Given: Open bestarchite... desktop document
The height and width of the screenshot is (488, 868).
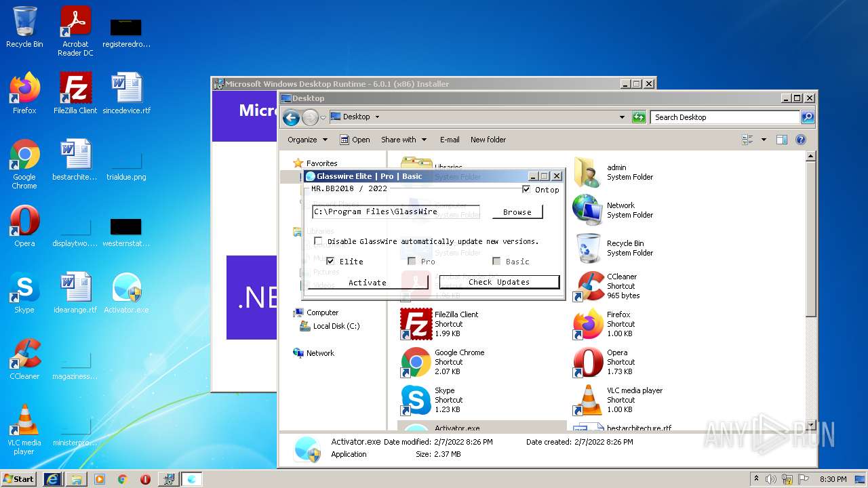Looking at the screenshot, I should pyautogui.click(x=75, y=160).
